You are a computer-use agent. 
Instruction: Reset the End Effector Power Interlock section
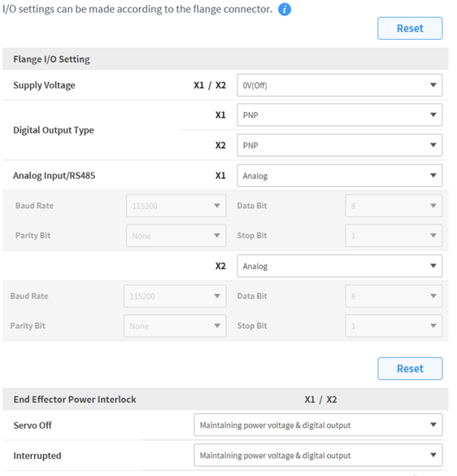pyautogui.click(x=410, y=369)
